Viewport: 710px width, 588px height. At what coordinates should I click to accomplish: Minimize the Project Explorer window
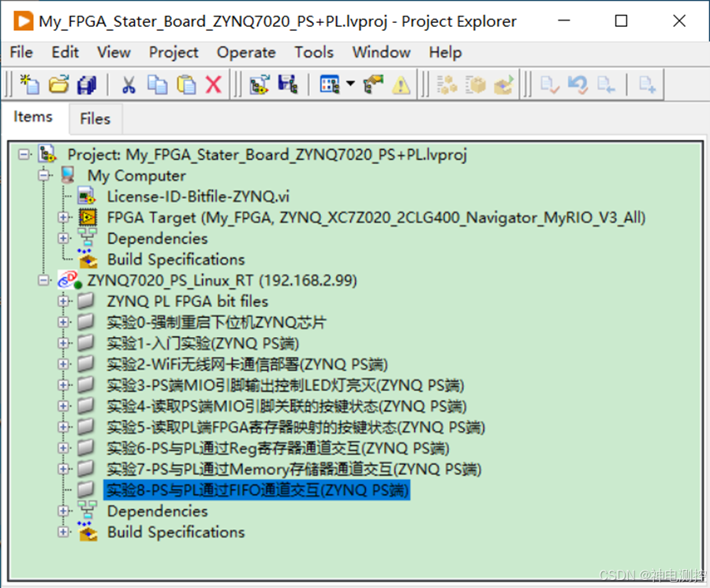coord(564,21)
